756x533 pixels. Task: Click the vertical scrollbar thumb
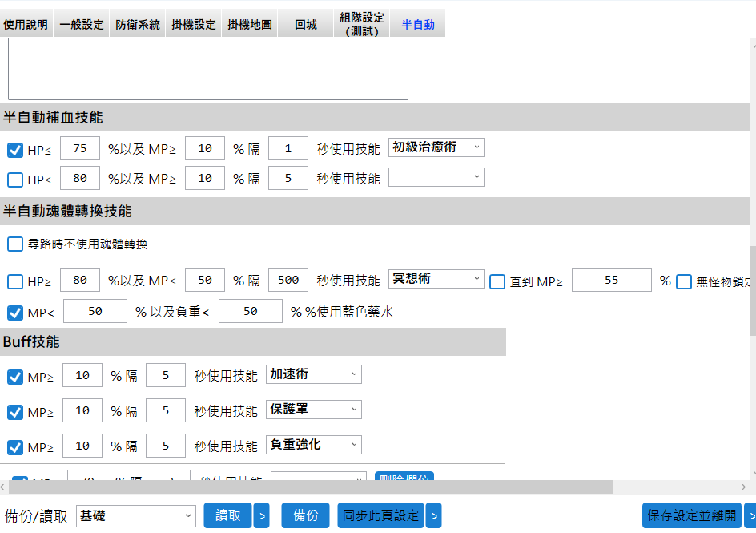753,290
